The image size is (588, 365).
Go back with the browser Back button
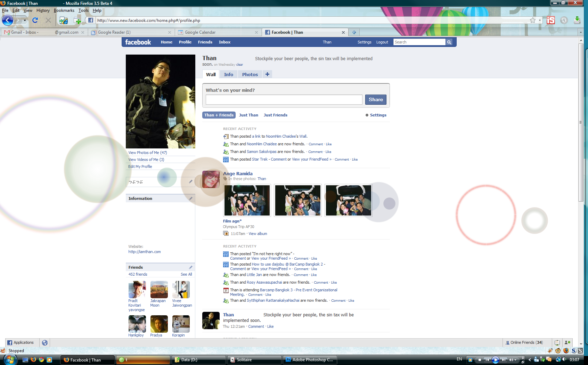tap(8, 20)
